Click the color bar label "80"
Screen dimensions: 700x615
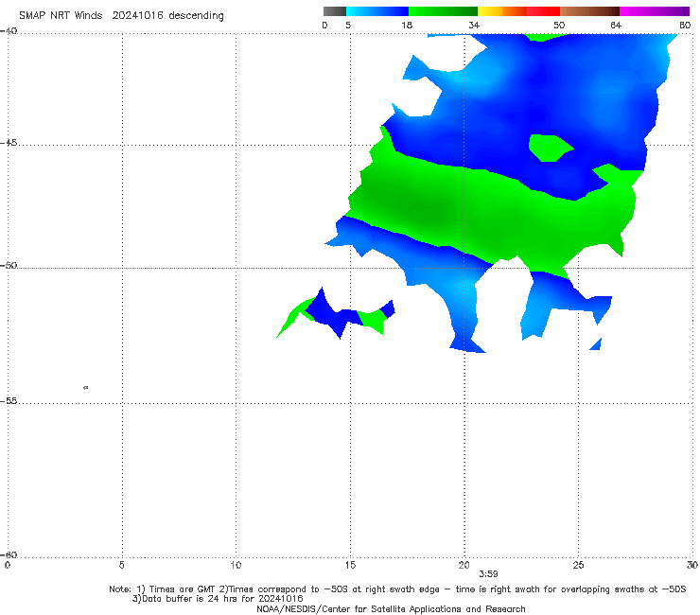pyautogui.click(x=685, y=25)
